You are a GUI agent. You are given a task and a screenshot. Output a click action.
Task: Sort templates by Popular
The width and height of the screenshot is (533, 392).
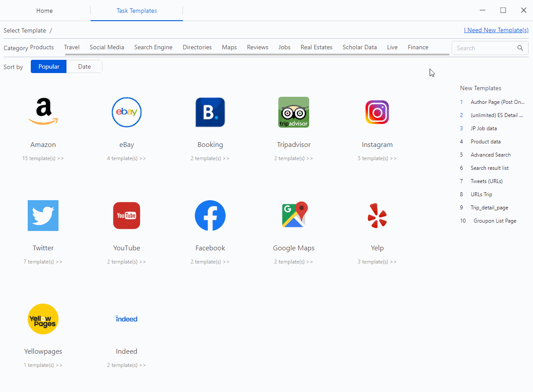[49, 66]
